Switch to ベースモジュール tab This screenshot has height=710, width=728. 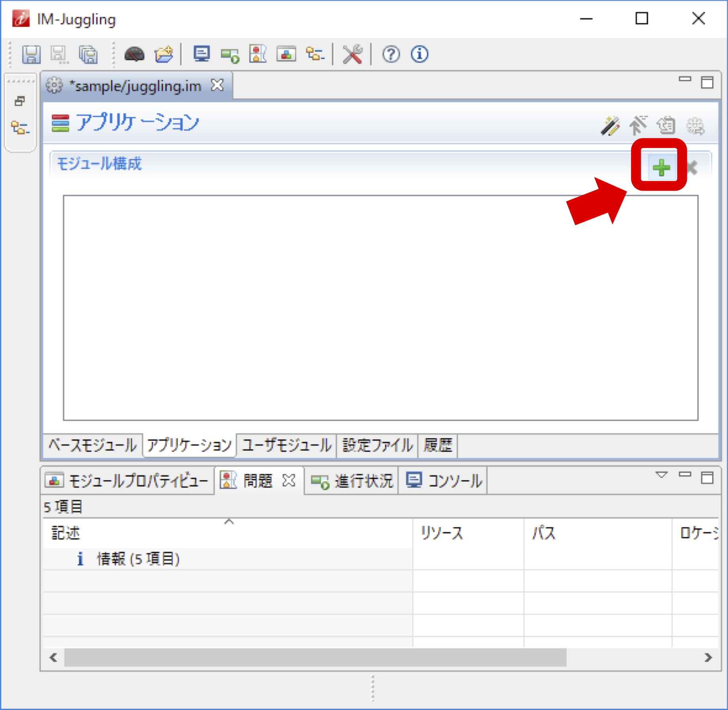tap(93, 445)
